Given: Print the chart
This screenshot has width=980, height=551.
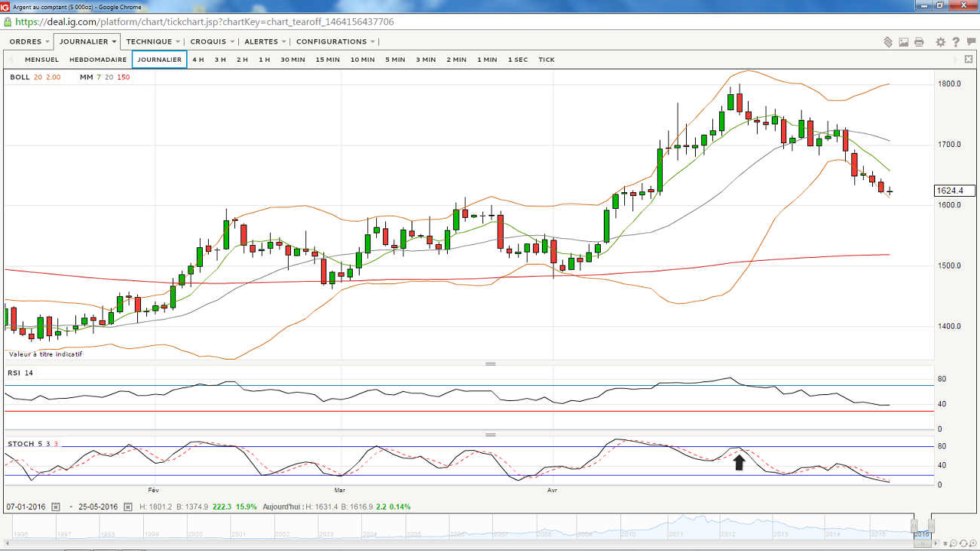Looking at the screenshot, I should click(919, 42).
